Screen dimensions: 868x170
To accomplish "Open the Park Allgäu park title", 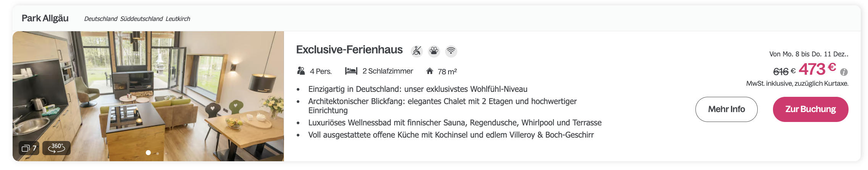I will coord(45,18).
